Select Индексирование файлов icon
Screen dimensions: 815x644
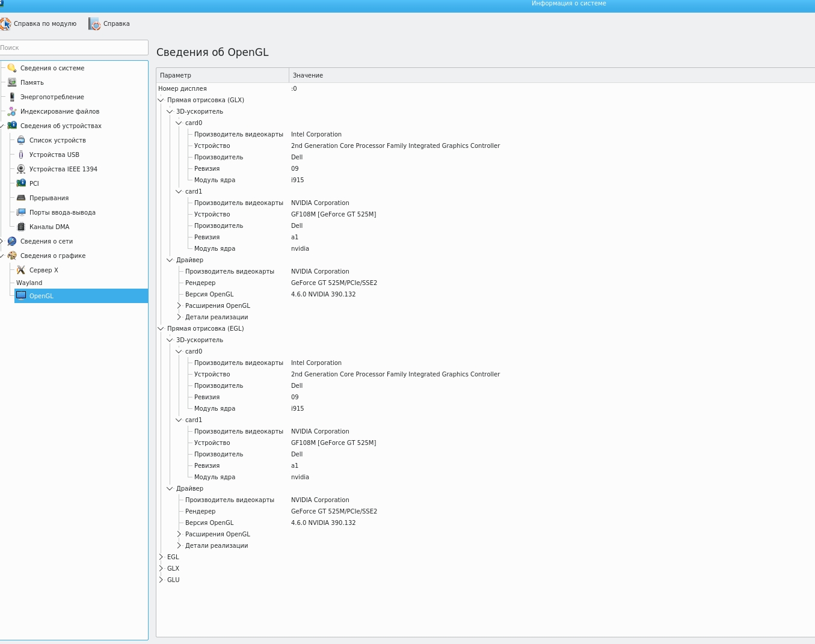click(x=12, y=111)
